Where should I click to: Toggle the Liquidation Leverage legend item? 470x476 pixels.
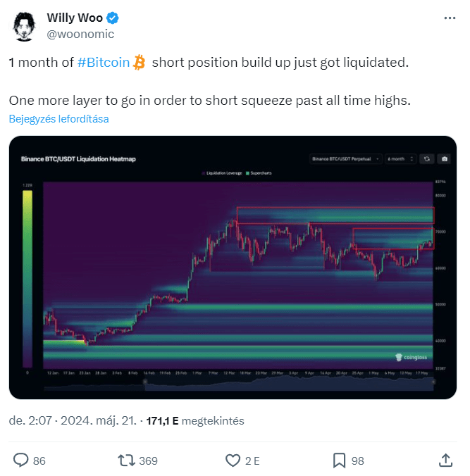coord(222,173)
